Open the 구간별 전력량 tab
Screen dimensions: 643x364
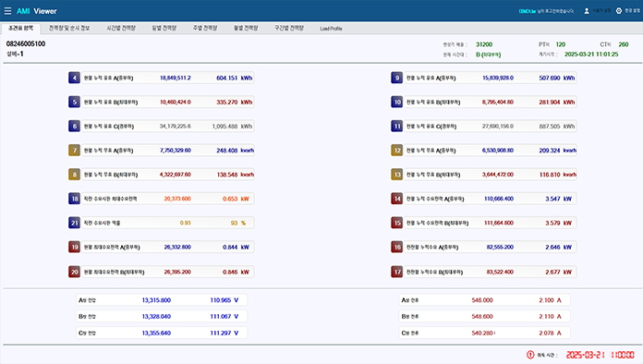pos(289,28)
